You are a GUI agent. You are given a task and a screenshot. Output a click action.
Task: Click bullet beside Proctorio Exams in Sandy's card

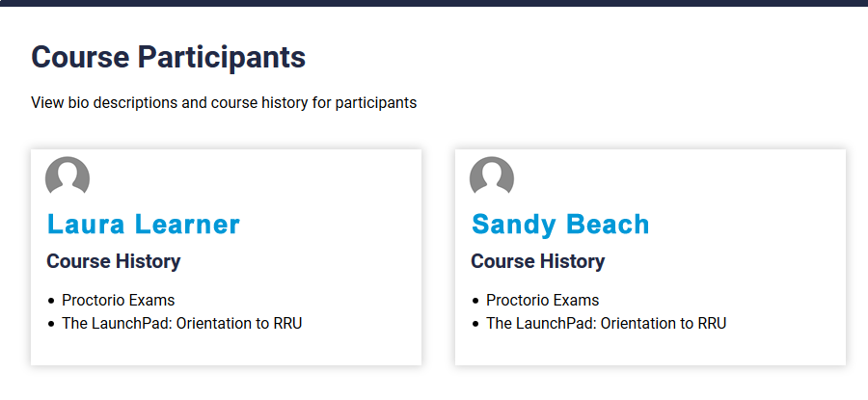(x=475, y=301)
